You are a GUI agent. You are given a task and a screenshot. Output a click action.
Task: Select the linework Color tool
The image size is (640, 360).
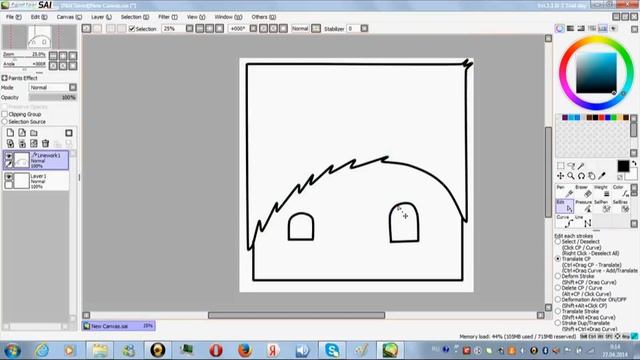point(620,191)
